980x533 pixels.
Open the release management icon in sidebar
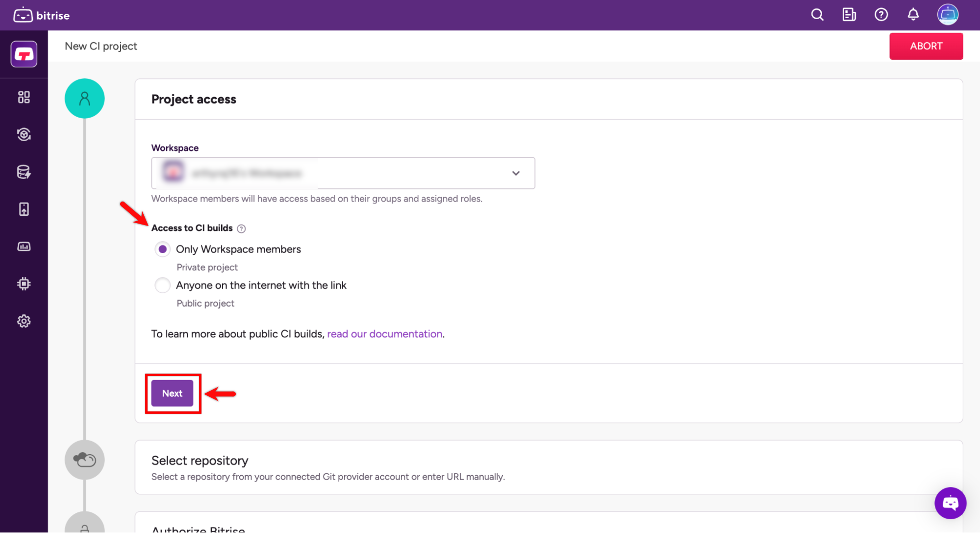coord(24,134)
